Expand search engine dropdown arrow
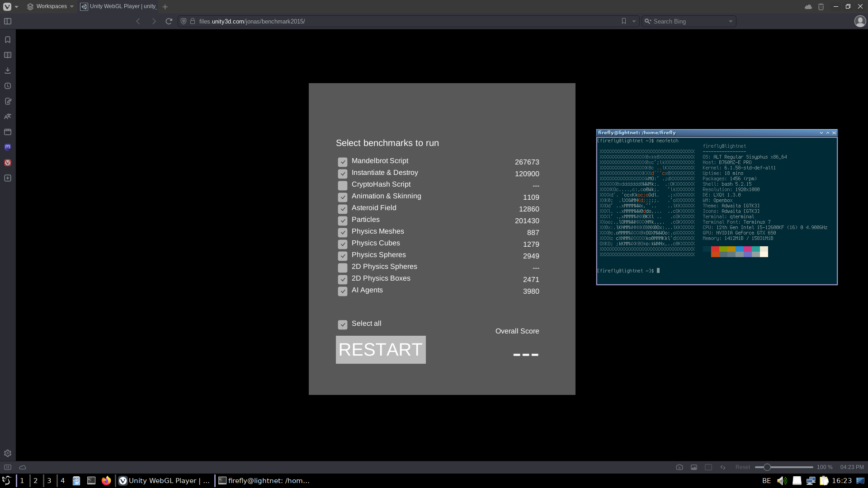This screenshot has width=868, height=488. (731, 21)
